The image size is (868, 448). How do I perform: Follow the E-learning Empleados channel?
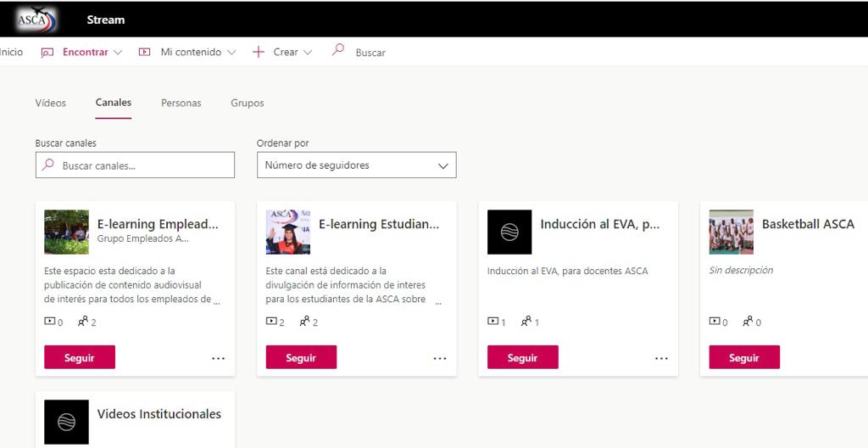80,357
